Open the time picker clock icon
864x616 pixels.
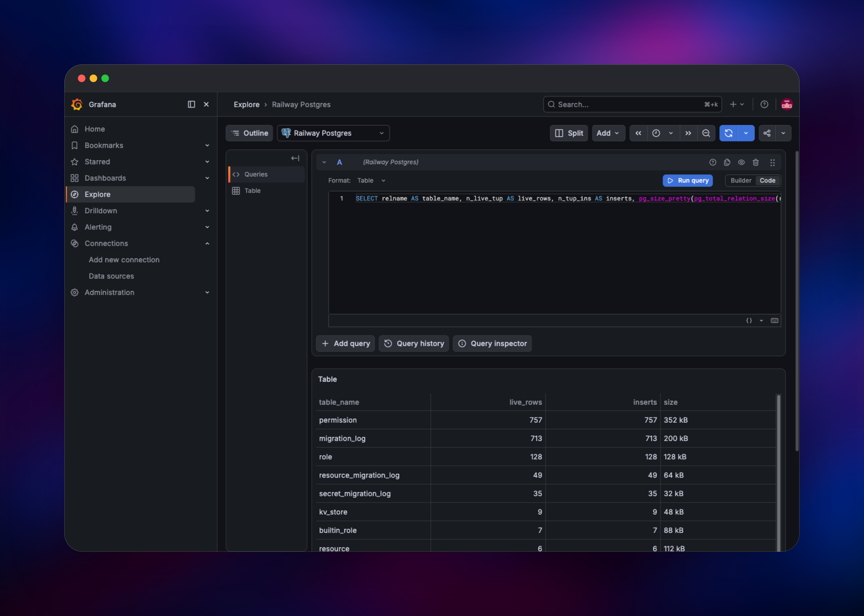[x=656, y=133]
